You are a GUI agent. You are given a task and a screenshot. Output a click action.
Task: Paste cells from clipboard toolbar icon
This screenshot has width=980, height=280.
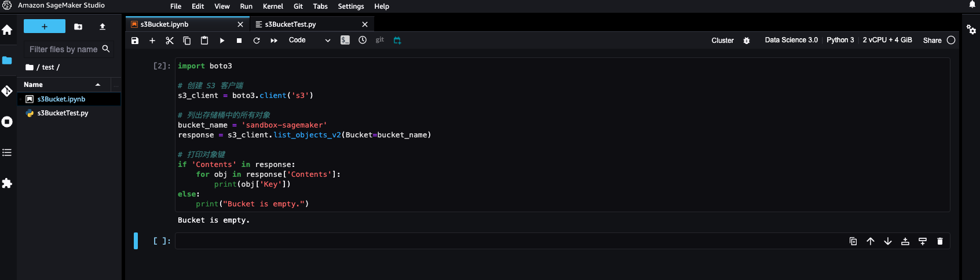204,41
